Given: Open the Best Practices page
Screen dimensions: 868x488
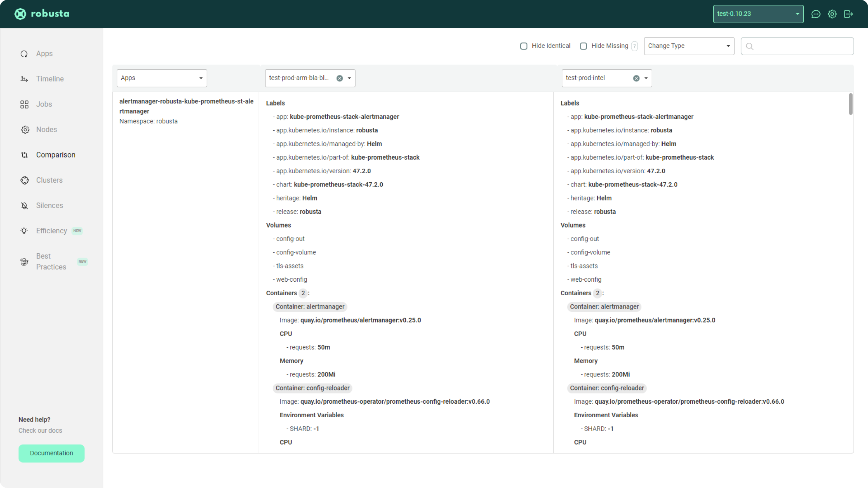Looking at the screenshot, I should (x=51, y=262).
